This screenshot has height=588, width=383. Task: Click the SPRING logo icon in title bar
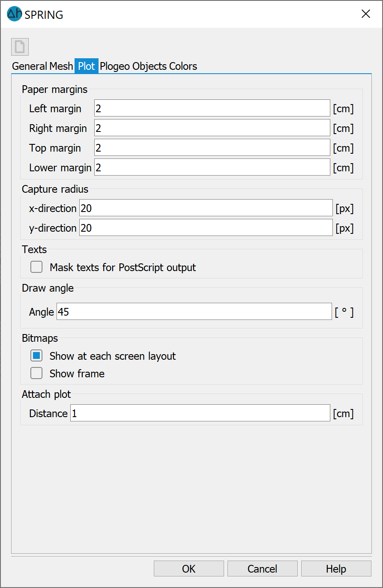tap(14, 14)
